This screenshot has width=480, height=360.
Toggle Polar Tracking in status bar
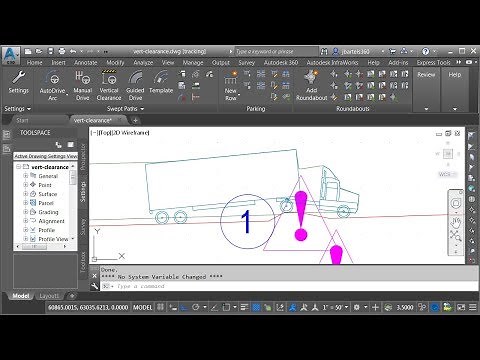pos(196,307)
